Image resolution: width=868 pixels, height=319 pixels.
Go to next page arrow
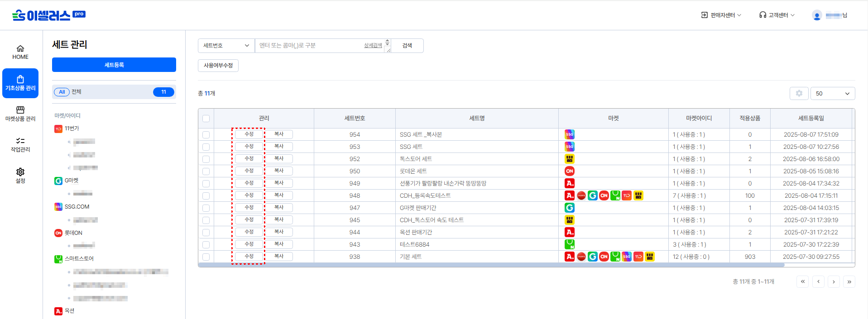pos(834,281)
